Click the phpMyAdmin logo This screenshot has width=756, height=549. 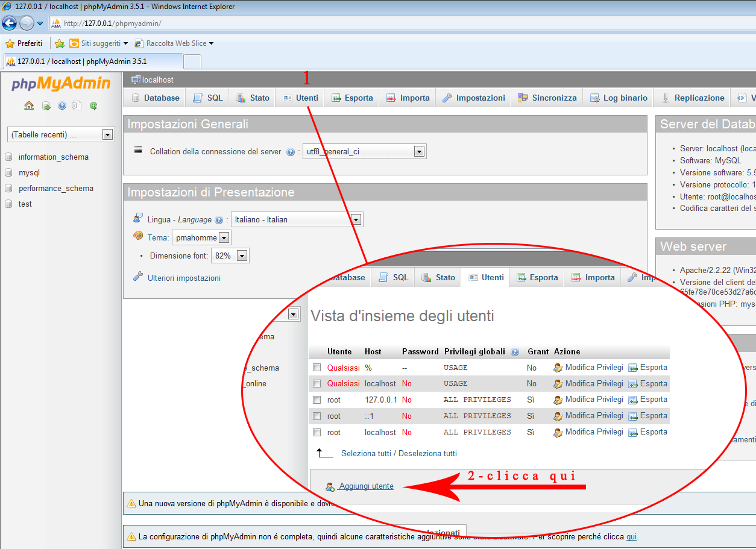click(61, 84)
